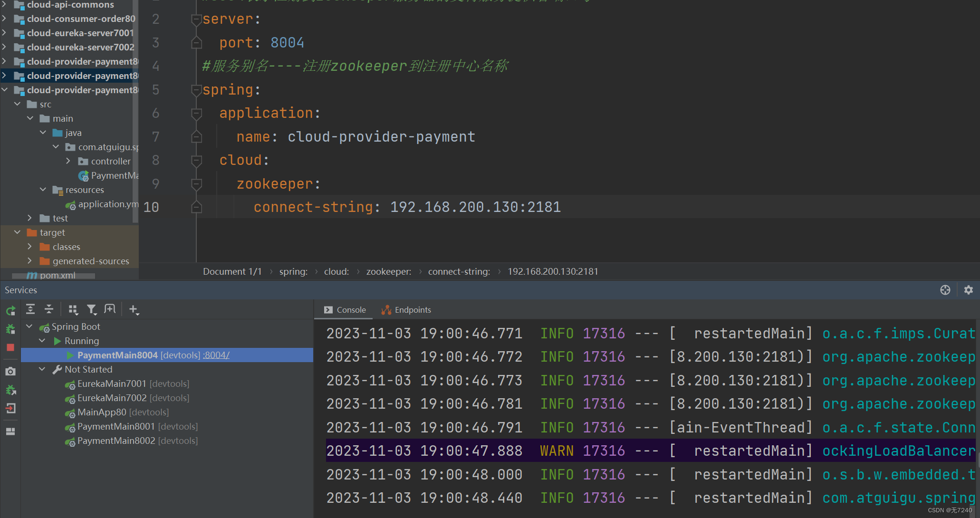The height and width of the screenshot is (518, 980).
Task: Fold the application block at line 6
Action: point(196,113)
